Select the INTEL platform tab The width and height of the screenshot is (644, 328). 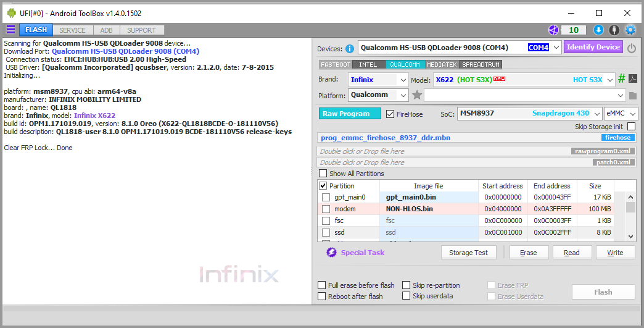tap(368, 64)
